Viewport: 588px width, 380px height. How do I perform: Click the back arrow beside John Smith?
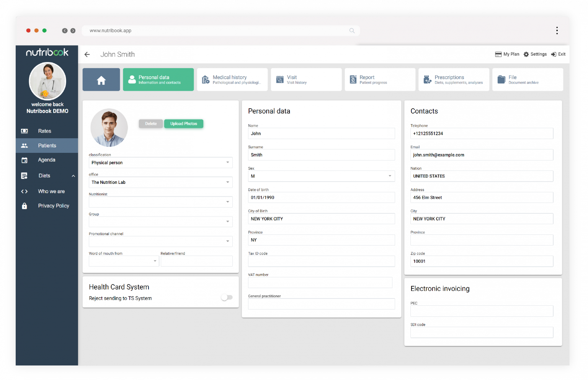pos(87,54)
